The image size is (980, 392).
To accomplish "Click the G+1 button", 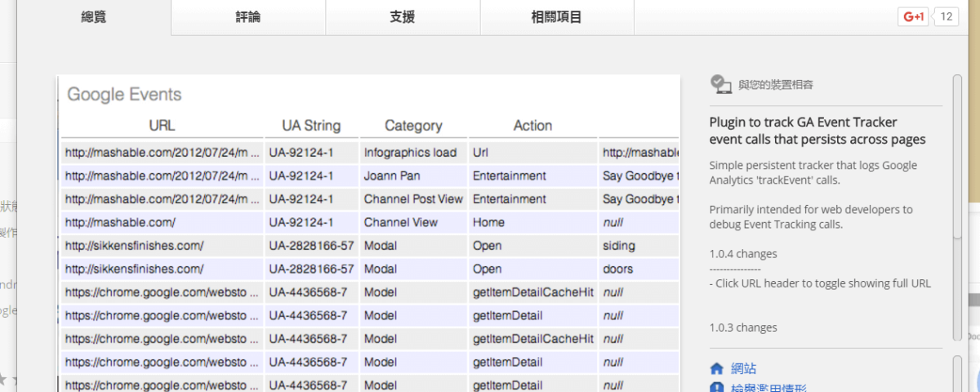I will (x=913, y=16).
